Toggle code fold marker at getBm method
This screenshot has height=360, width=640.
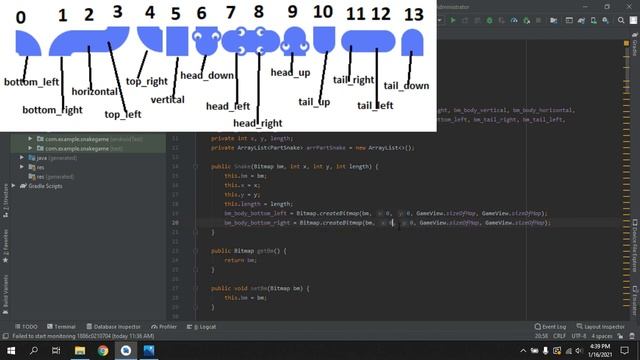[x=196, y=251]
